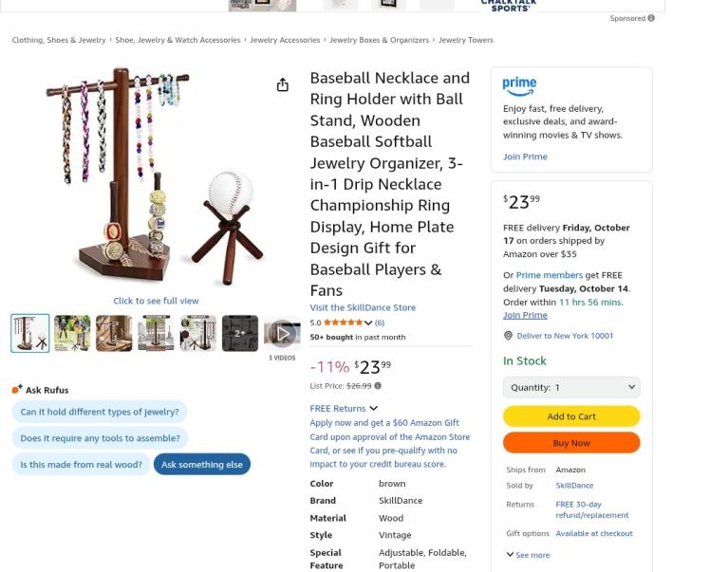The image size is (728, 572).
Task: Open the Quantity dropdown
Action: [x=571, y=387]
